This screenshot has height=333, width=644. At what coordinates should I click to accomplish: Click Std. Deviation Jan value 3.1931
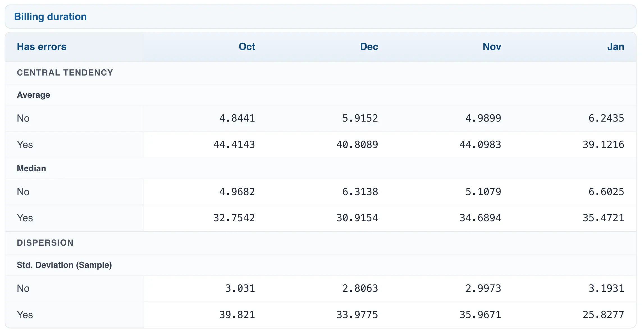tap(606, 288)
